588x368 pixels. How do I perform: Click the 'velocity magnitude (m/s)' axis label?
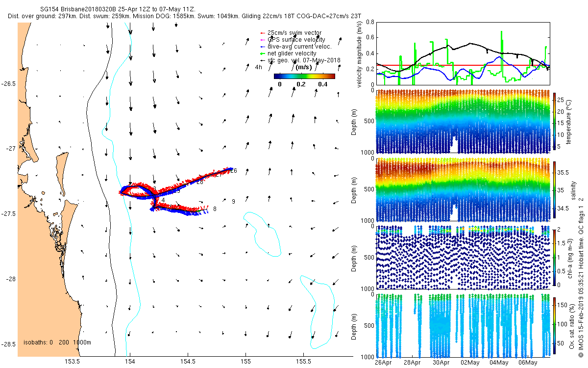360,55
